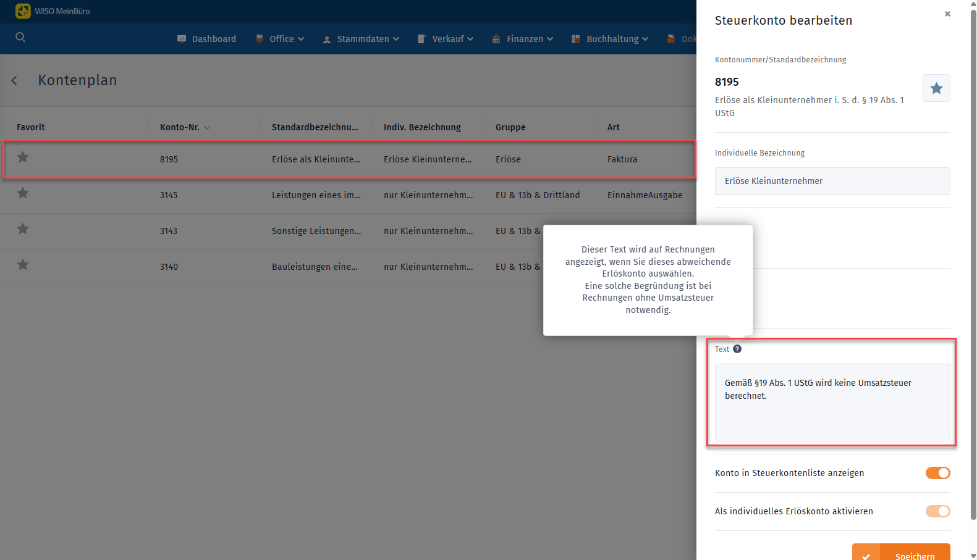
Task: Close the Steuerkonto bearbeiten panel
Action: (x=947, y=14)
